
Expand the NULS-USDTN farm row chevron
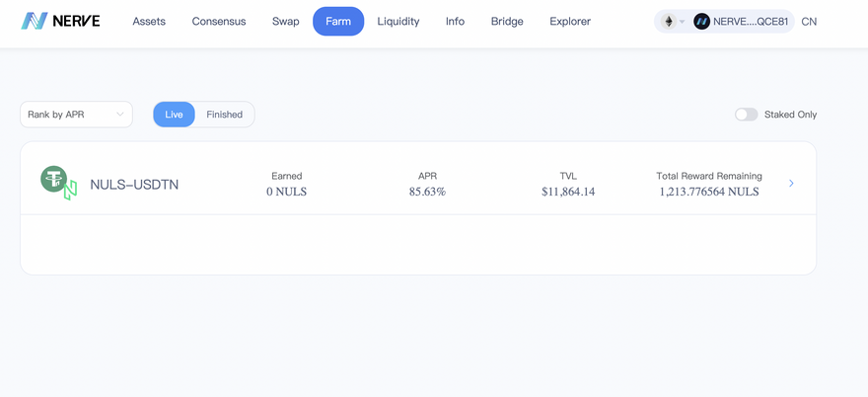(x=791, y=184)
